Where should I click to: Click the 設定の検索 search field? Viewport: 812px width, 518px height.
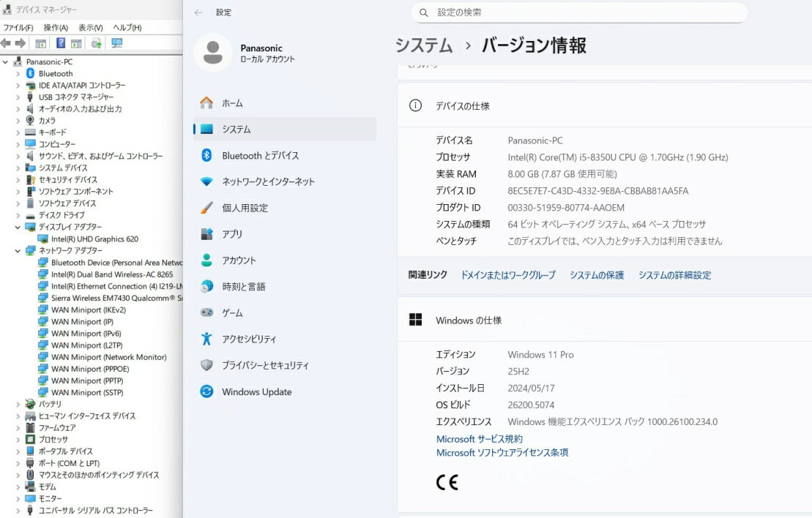[586, 12]
